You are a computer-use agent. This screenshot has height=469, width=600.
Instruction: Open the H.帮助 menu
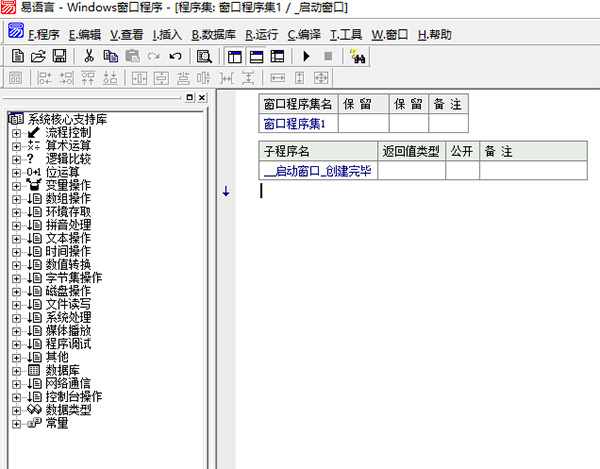(435, 35)
